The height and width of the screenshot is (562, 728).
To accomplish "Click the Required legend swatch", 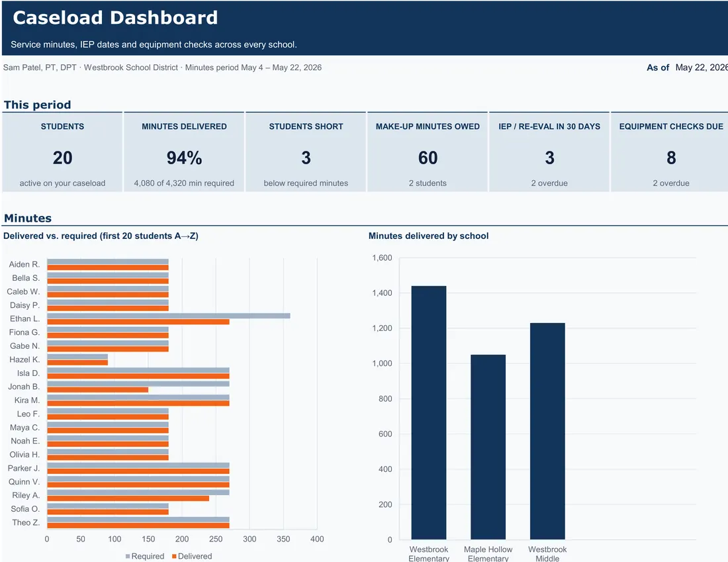I will pyautogui.click(x=128, y=556).
